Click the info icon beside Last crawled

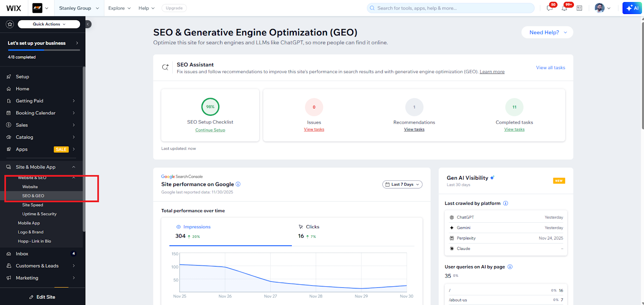(x=506, y=203)
